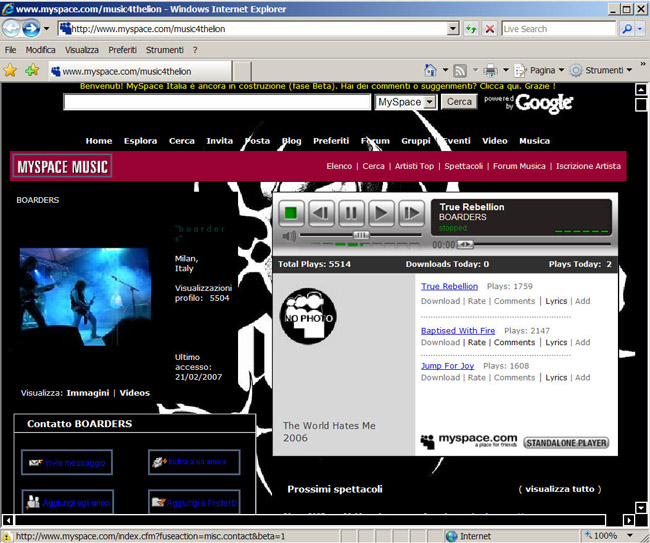The image size is (650, 543).
Task: Stop loading with the red X icon
Action: point(490,29)
